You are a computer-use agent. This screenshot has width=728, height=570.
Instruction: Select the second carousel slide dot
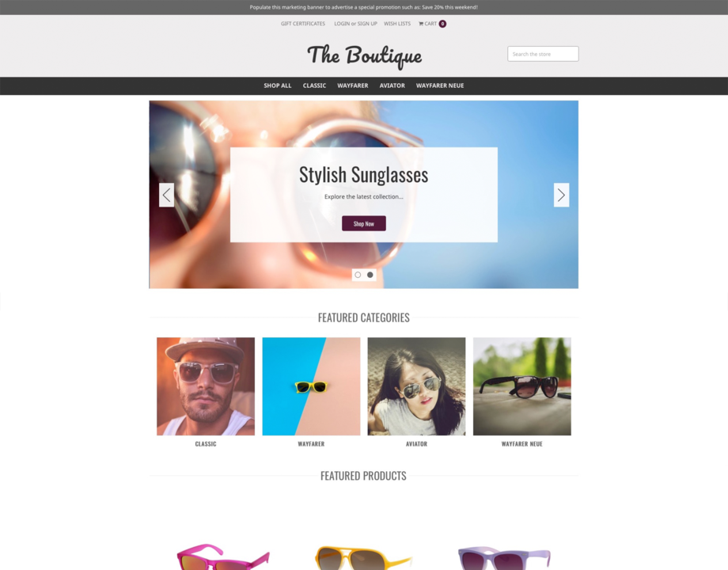[x=370, y=275]
